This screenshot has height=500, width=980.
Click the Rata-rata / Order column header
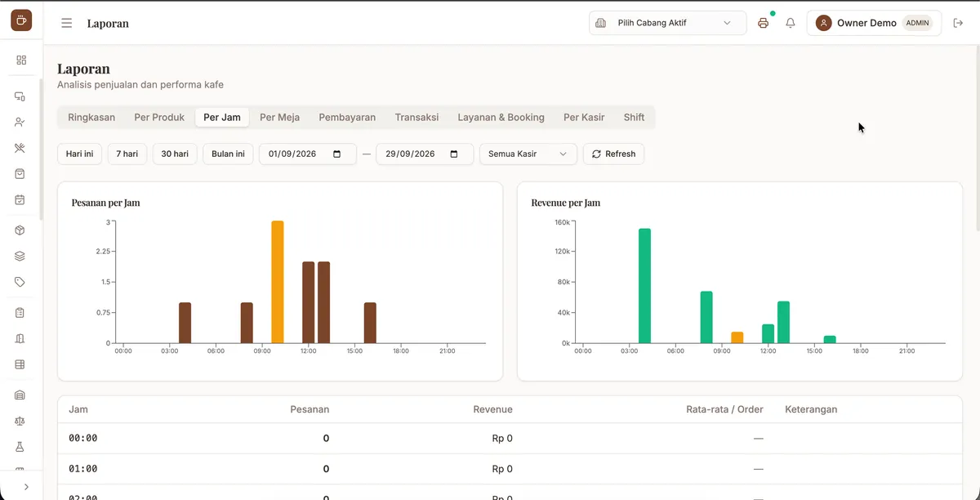pos(724,409)
